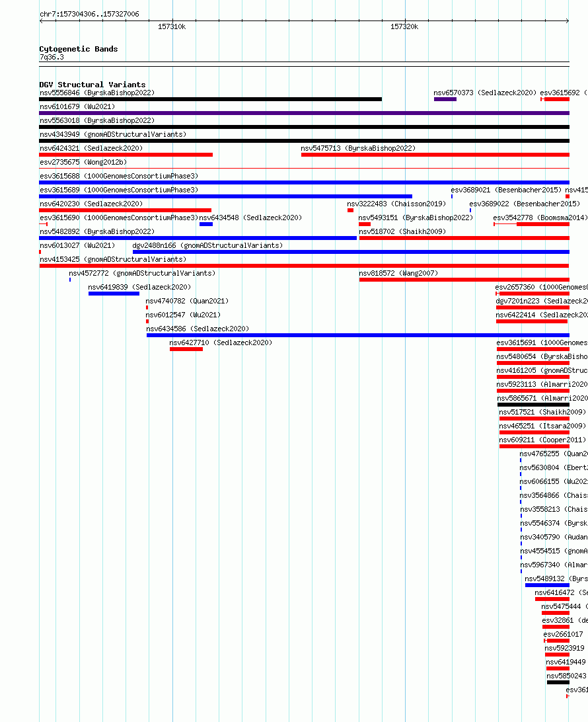This screenshot has height=722, width=588.
Task: Select esv3542778 (Boomsma2014) label
Action: tap(540, 218)
